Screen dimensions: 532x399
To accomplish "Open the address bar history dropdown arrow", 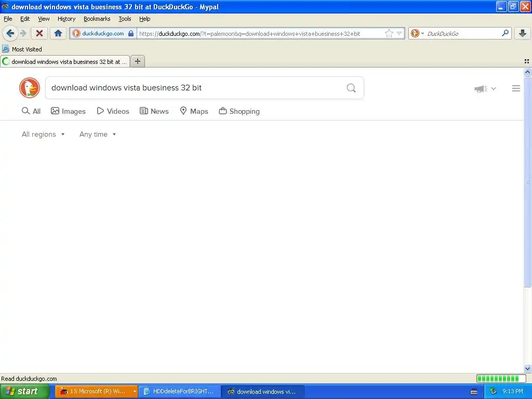I will (400, 33).
